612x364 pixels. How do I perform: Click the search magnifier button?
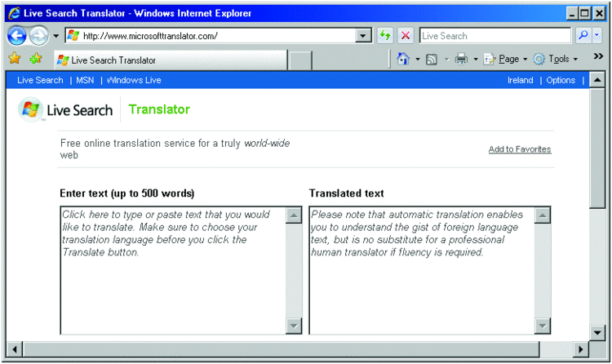583,36
